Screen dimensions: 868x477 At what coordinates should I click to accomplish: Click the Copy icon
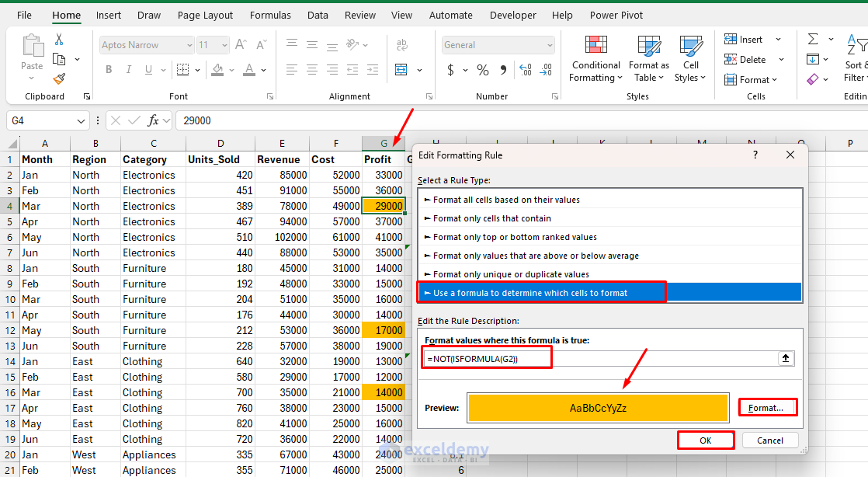pos(59,59)
